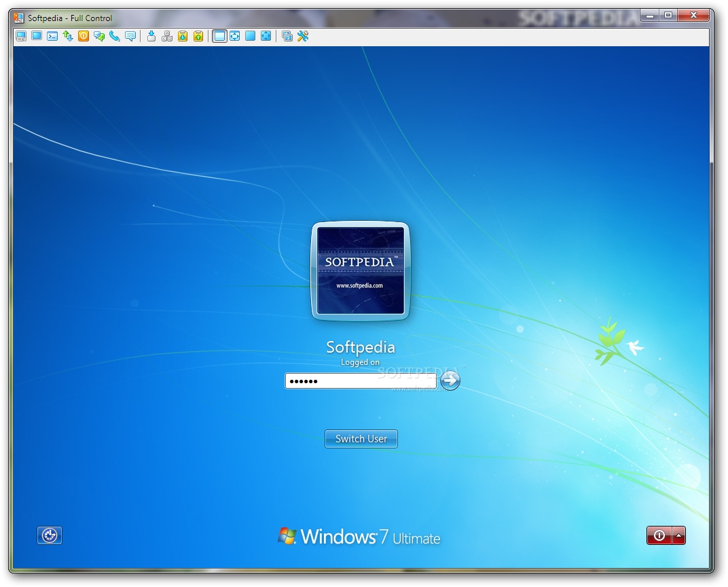The height and width of the screenshot is (587, 728).
Task: Maximize the Softpedia Full Control window
Action: tap(668, 16)
